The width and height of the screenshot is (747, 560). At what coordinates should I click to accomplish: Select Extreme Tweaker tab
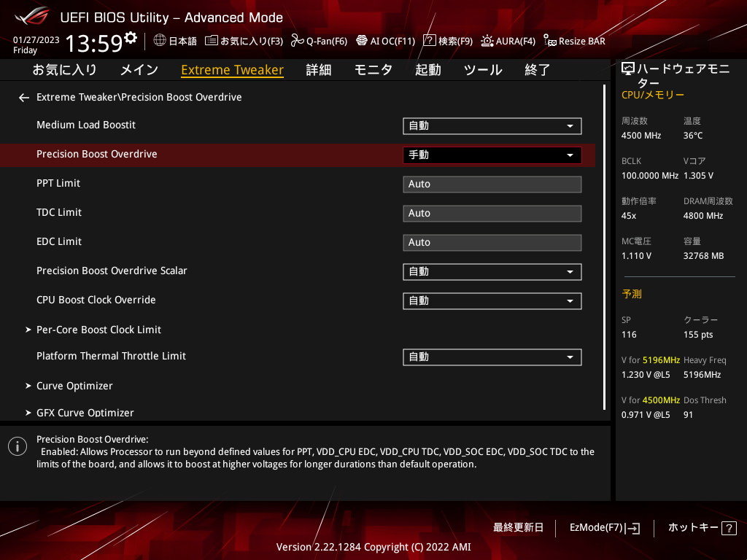[x=233, y=70]
